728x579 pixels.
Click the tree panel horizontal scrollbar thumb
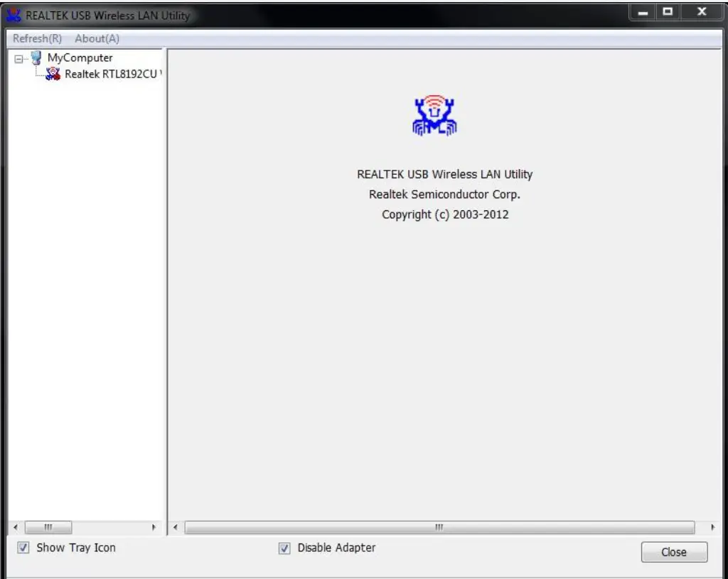point(48,528)
